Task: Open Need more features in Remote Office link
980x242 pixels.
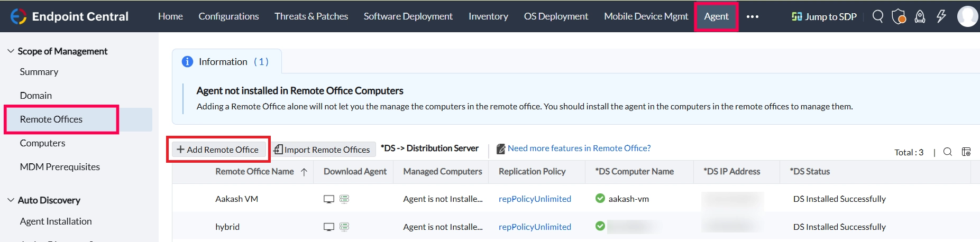Action: coord(579,148)
